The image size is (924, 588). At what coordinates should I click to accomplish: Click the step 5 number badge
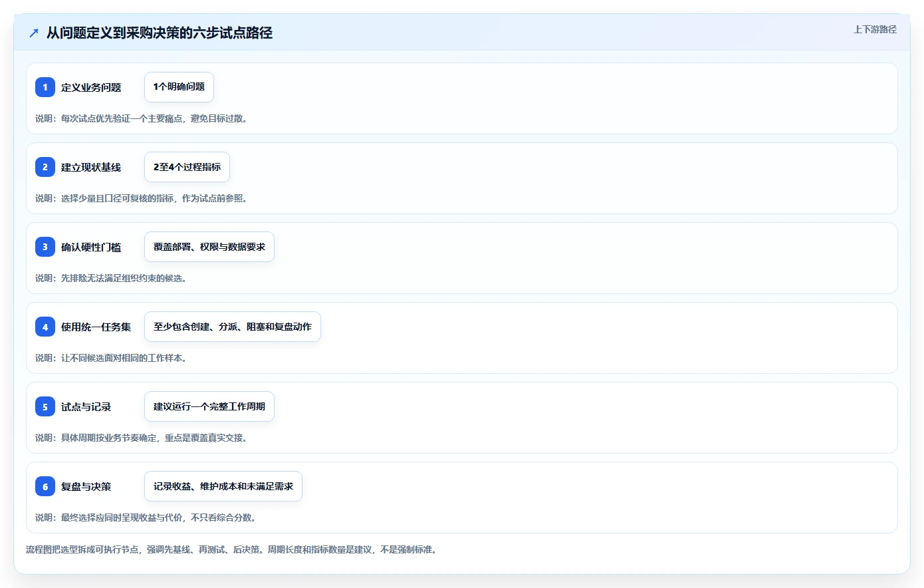[x=45, y=406]
